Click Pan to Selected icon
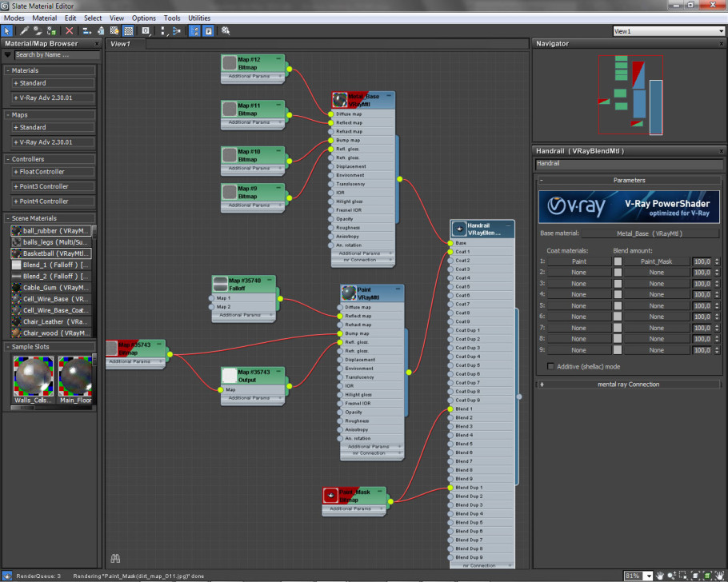 pos(719,576)
